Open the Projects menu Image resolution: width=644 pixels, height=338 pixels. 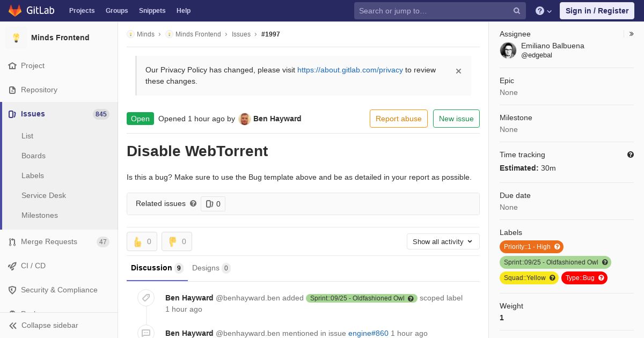[x=82, y=11]
